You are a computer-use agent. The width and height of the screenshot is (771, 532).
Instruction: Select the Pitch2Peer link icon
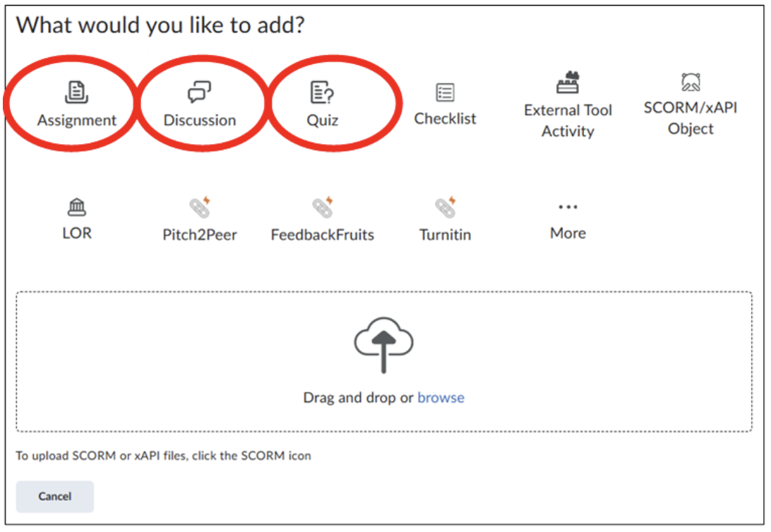point(200,207)
